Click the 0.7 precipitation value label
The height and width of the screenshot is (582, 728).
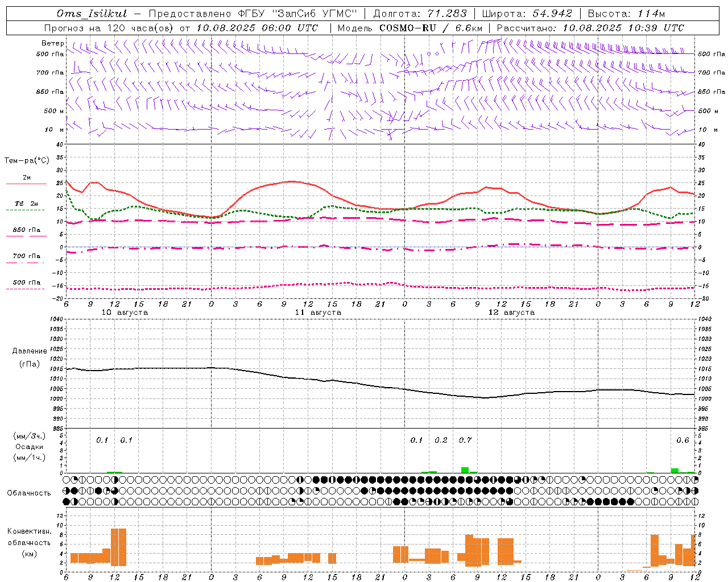[465, 440]
